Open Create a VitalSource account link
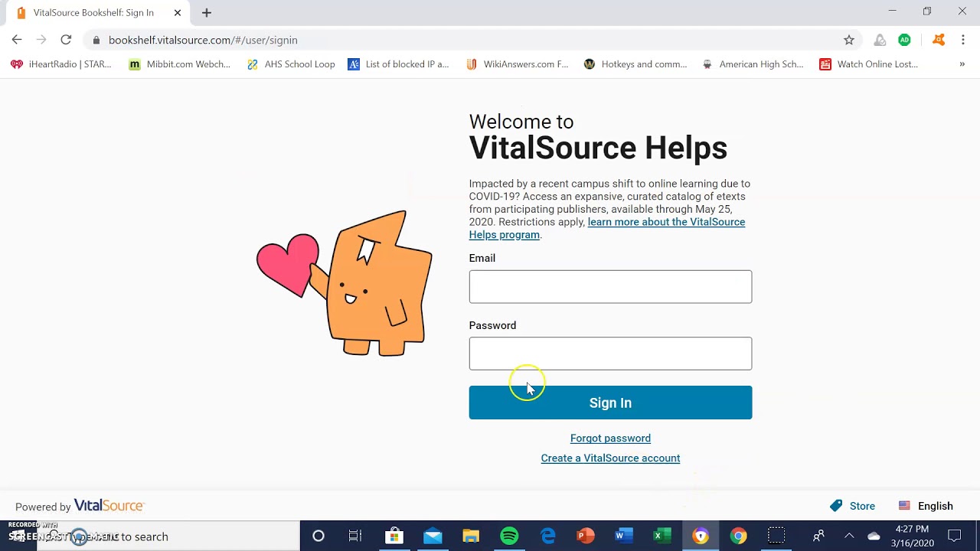980x551 pixels. coord(610,458)
